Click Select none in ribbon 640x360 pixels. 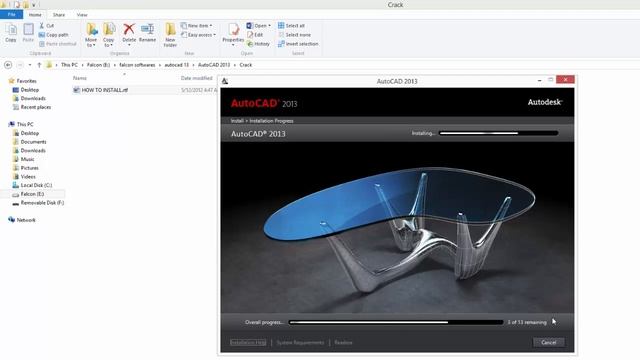tap(294, 35)
